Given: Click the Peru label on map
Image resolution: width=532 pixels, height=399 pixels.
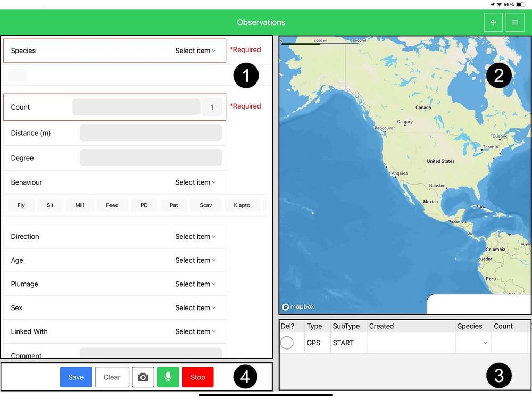Looking at the screenshot, I should (491, 279).
